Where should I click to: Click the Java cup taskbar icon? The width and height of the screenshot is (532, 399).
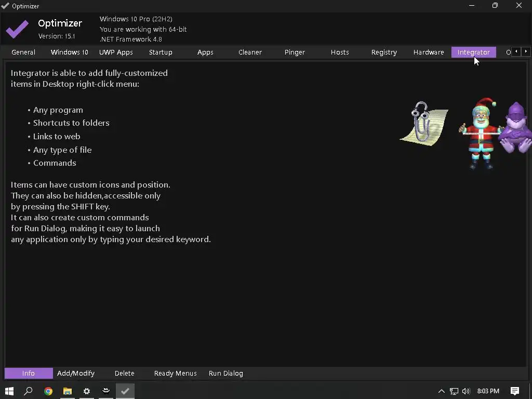point(106,391)
